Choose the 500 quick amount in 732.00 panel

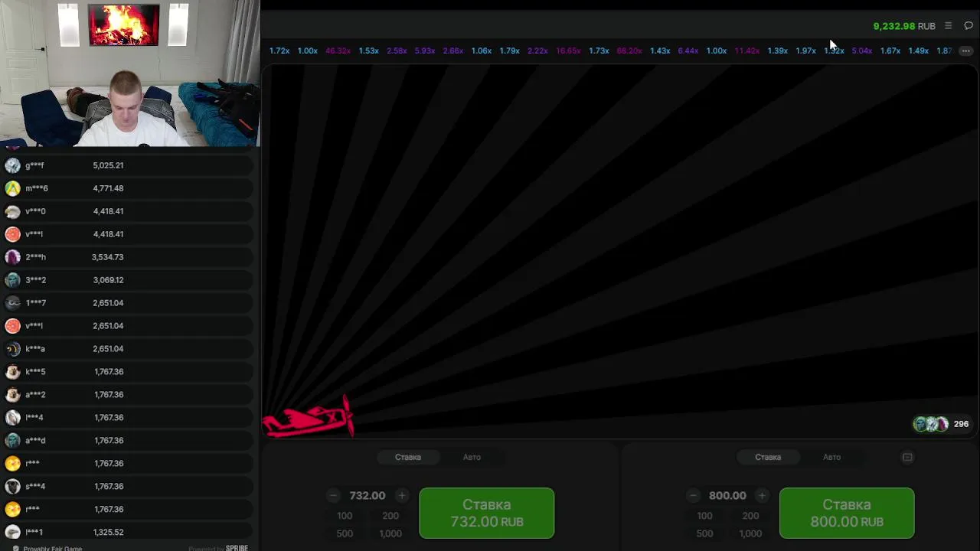click(345, 533)
